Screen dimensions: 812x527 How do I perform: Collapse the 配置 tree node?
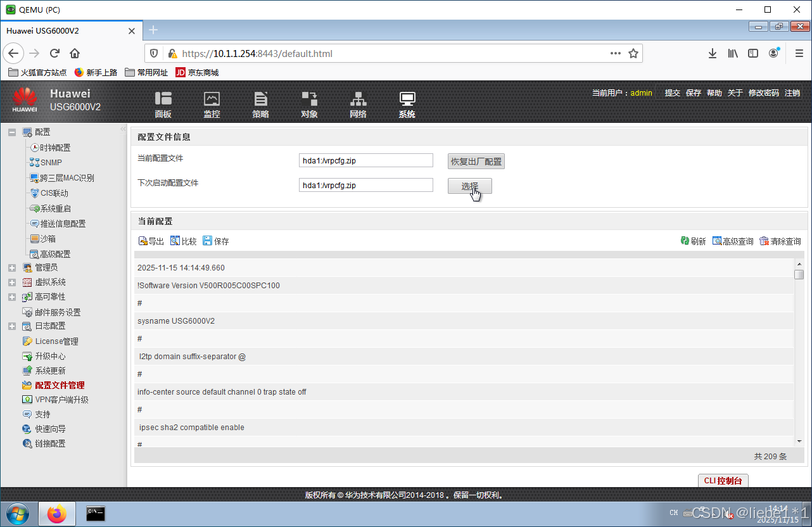pos(12,132)
